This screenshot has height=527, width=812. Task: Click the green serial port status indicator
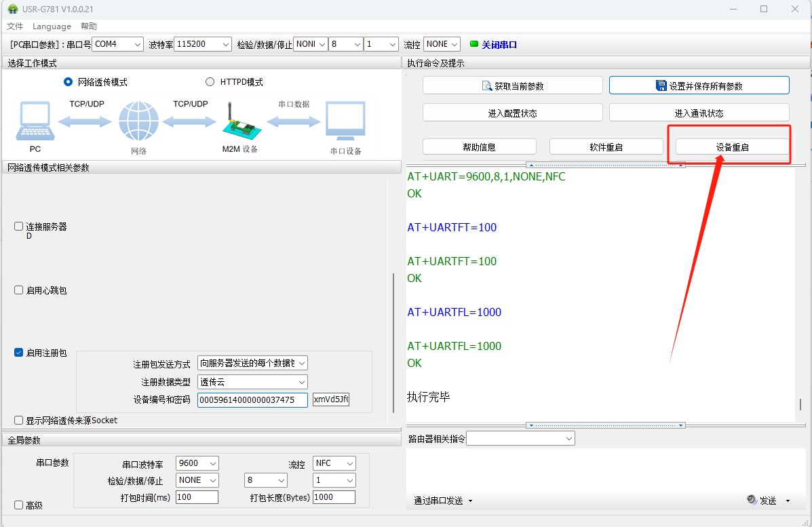(473, 44)
